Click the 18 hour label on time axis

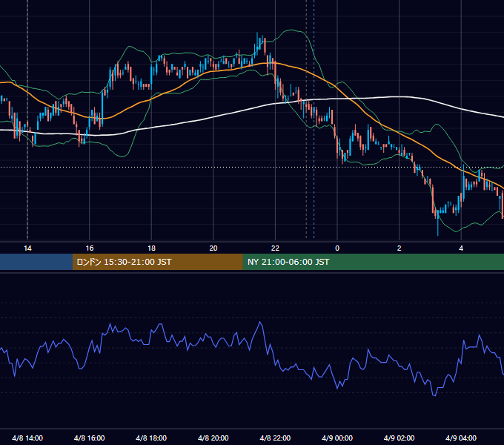(x=151, y=248)
